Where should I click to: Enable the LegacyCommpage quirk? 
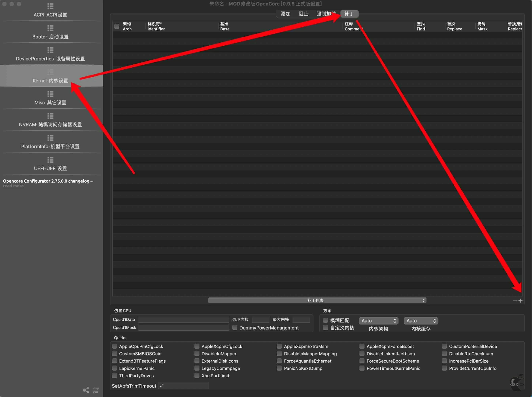[x=197, y=368]
